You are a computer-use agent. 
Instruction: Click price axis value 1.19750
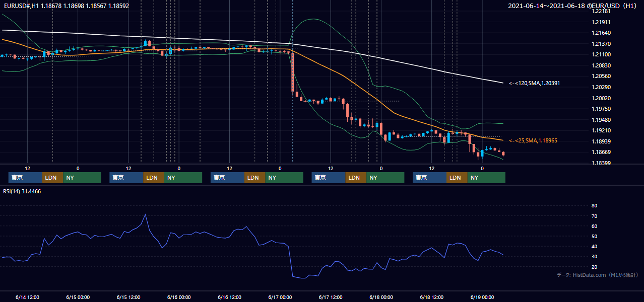click(x=601, y=109)
